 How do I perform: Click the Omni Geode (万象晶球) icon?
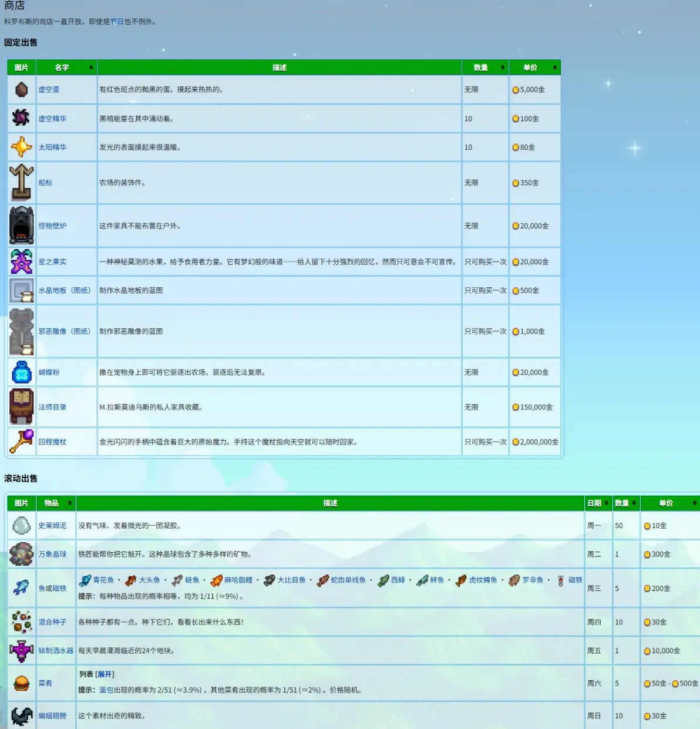point(21,554)
